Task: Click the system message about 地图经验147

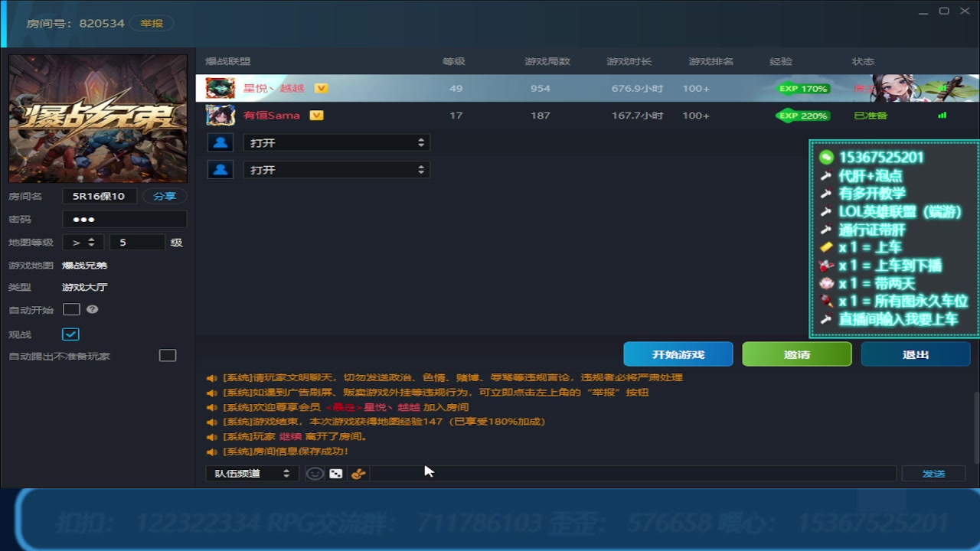Action: (x=384, y=422)
